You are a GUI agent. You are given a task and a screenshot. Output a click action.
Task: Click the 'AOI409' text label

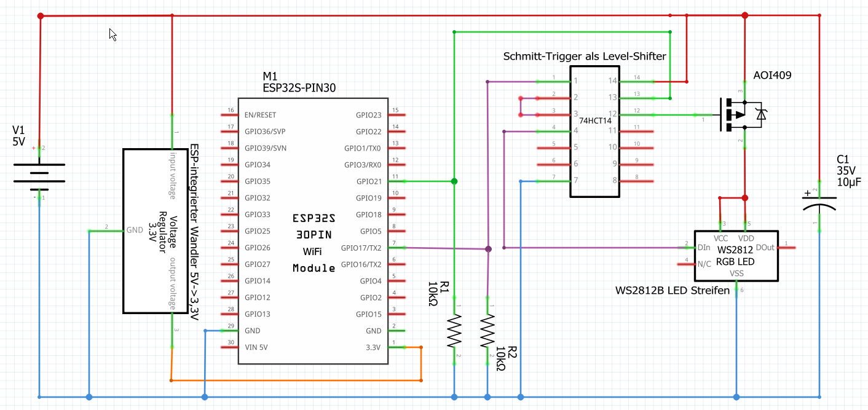point(772,75)
